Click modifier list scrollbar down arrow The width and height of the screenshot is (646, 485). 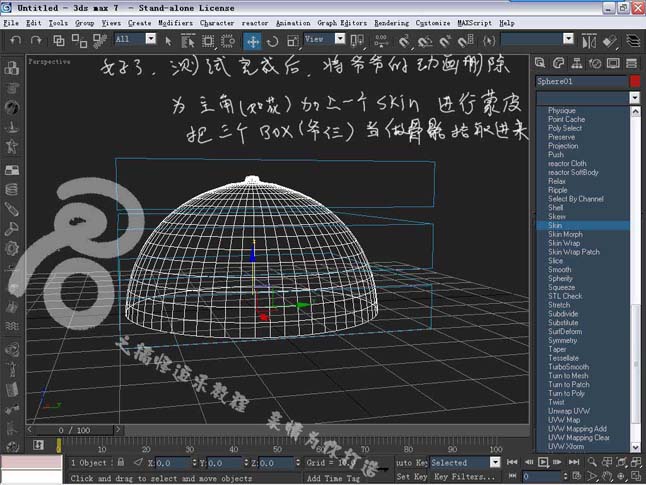635,447
